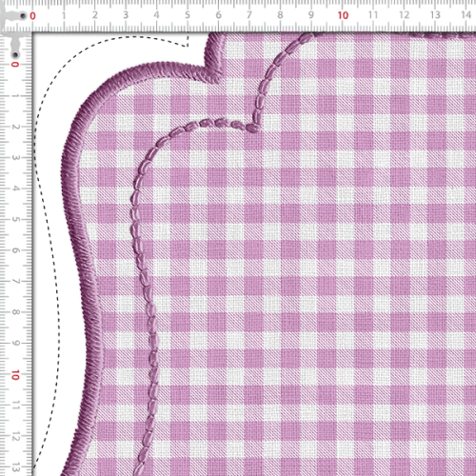Click the vertical ruler's origin knob
The height and width of the screenshot is (476, 476).
15,55
